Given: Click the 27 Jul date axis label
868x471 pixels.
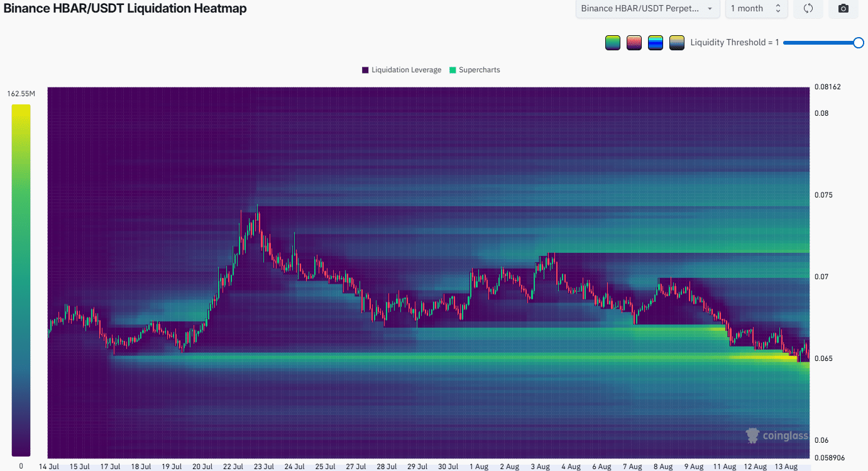Looking at the screenshot, I should coord(355,467).
